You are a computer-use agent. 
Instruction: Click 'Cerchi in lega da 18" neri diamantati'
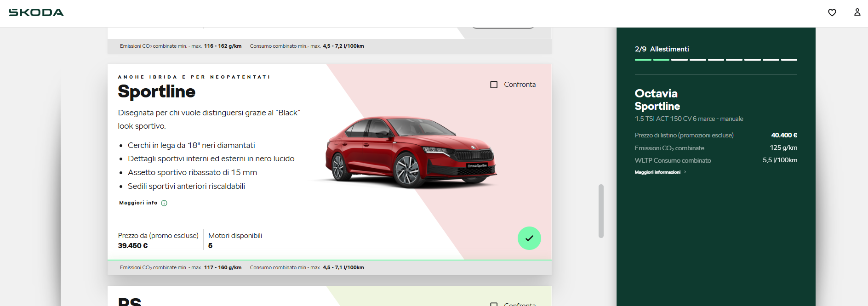(191, 145)
